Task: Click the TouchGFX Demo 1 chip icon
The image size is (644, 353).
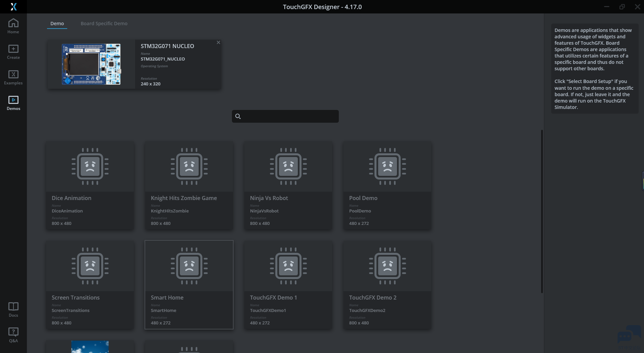Action: pyautogui.click(x=288, y=266)
